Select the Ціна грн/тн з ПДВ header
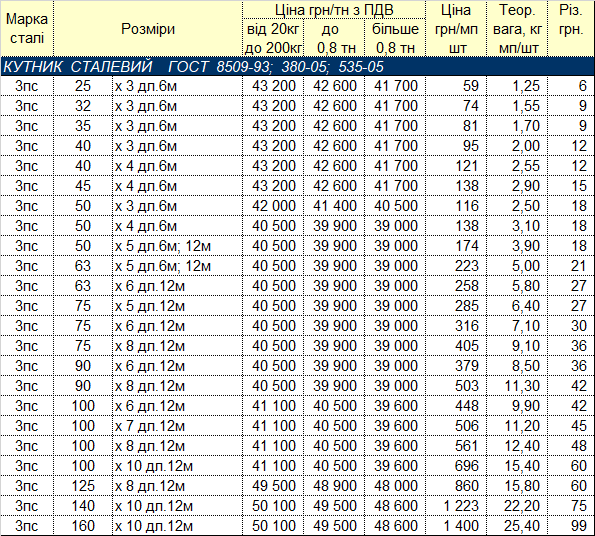Viewport: 595px width, 536px height. click(x=334, y=10)
